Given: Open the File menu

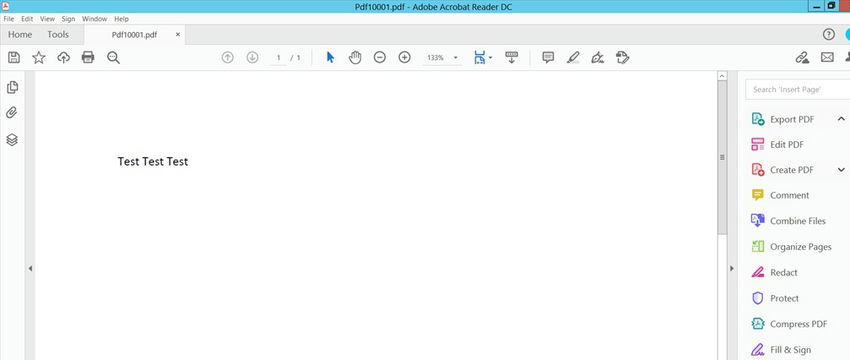Looking at the screenshot, I should 9,18.
